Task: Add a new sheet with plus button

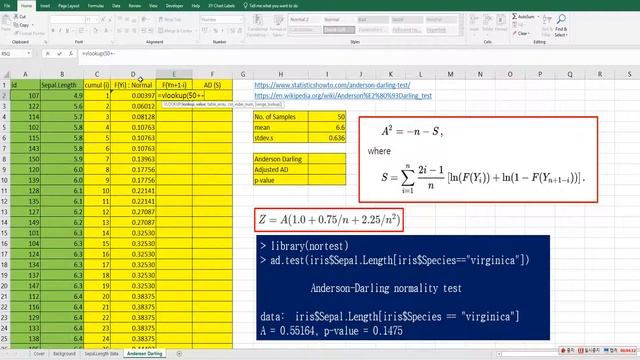Action: 179,354
